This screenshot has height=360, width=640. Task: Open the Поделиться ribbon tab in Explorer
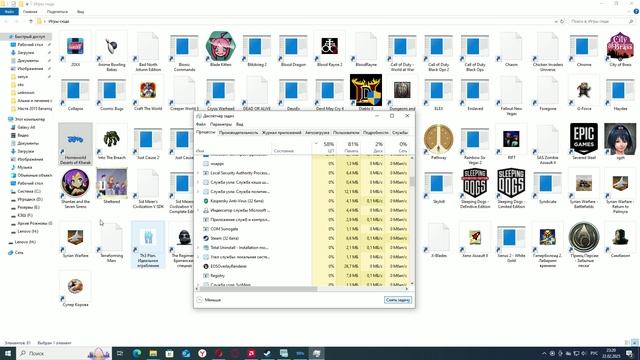[x=57, y=12]
